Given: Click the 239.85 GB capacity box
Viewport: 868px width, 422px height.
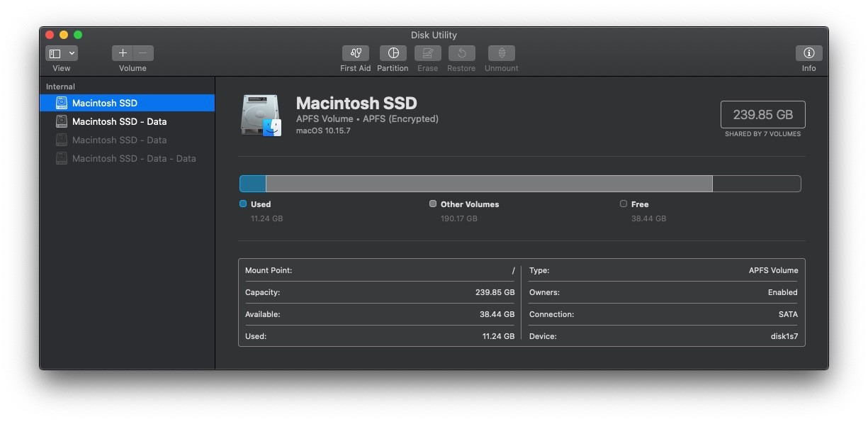Looking at the screenshot, I should click(x=762, y=115).
